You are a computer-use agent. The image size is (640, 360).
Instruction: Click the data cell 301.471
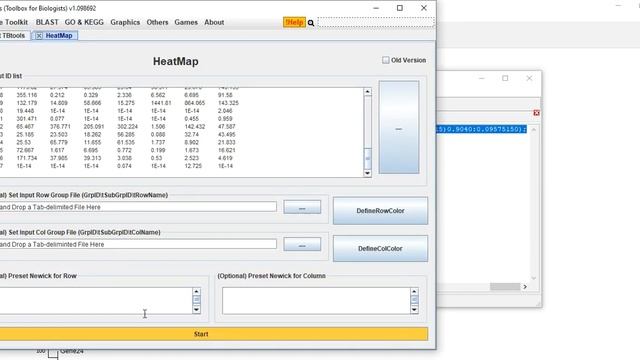tap(27, 119)
